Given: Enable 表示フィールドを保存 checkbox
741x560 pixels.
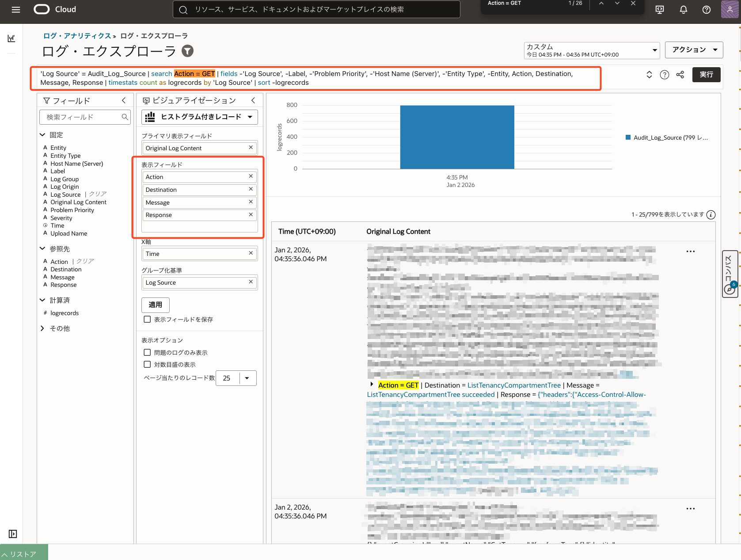Looking at the screenshot, I should 148,319.
